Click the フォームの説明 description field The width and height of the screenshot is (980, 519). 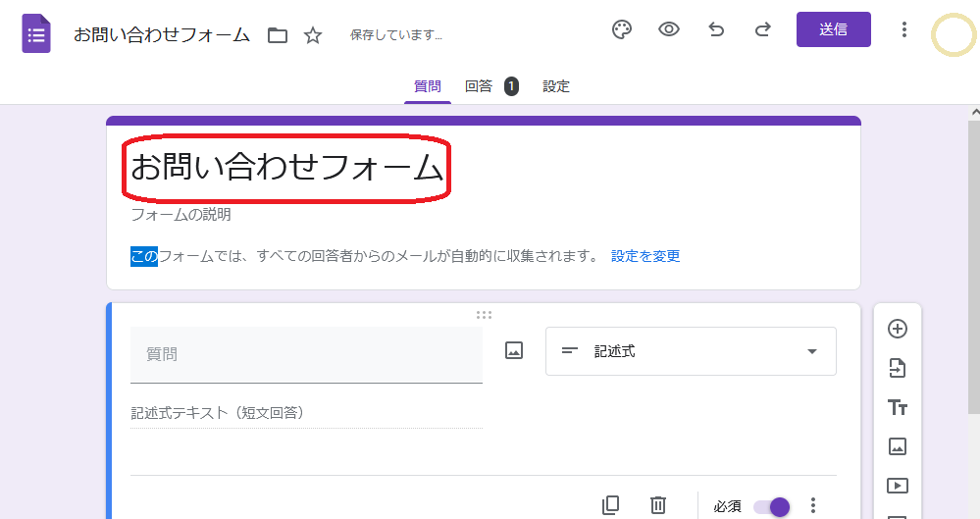(181, 215)
